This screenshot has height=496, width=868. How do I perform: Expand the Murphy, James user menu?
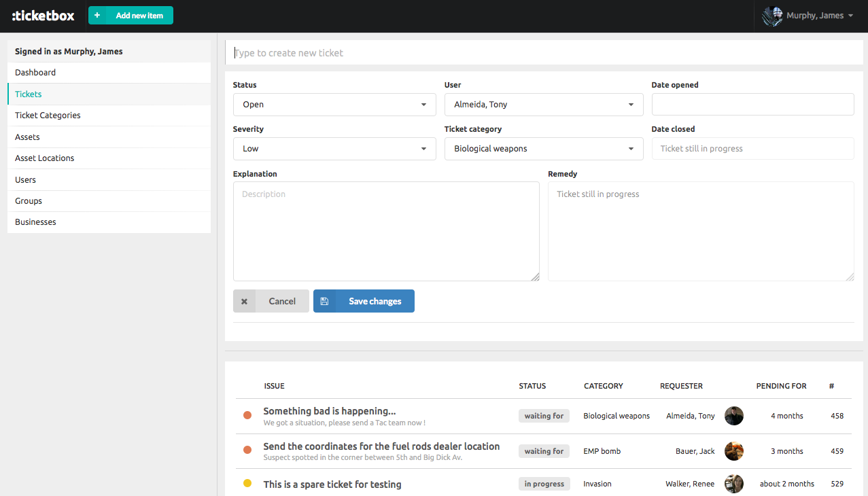pos(808,16)
